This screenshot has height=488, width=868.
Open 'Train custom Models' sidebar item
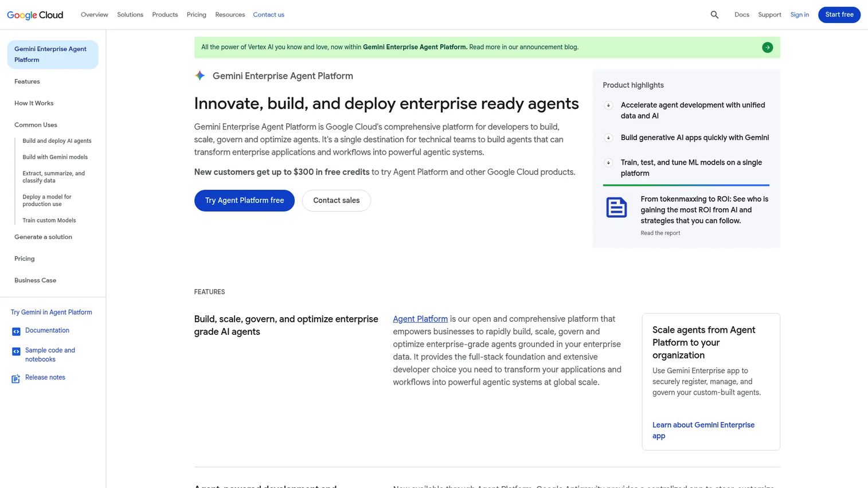coord(49,220)
